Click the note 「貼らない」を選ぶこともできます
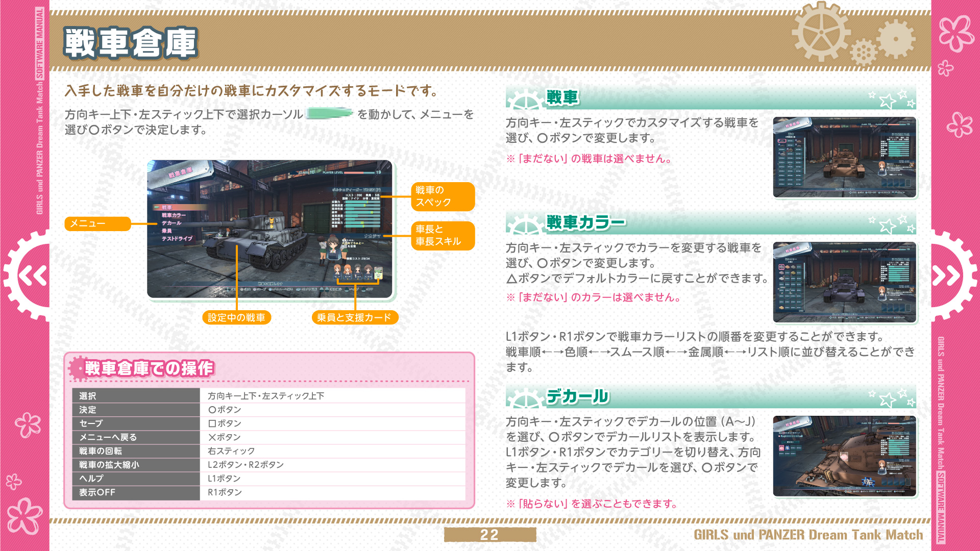The image size is (980, 551). [592, 504]
